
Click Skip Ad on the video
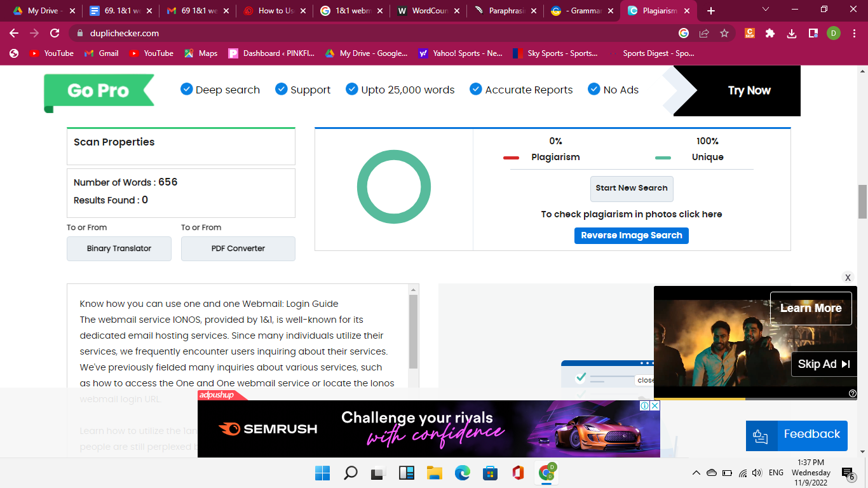[x=824, y=364]
